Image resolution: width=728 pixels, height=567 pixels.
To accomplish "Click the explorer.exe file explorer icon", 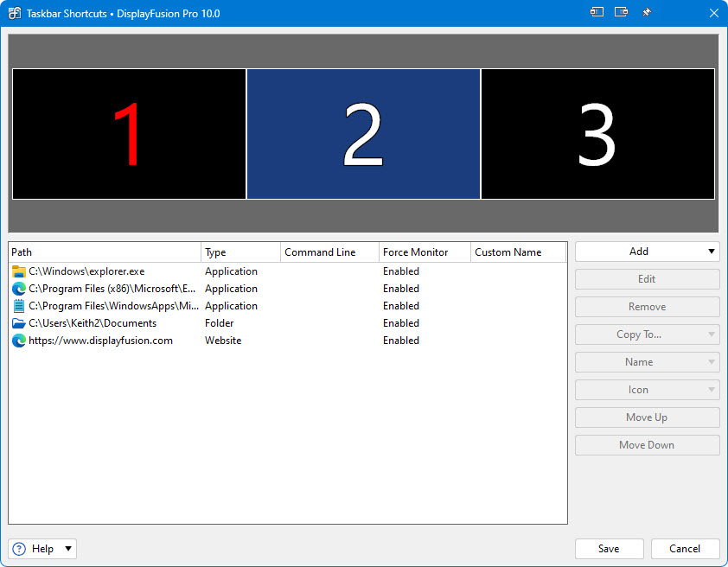I will click(x=19, y=271).
